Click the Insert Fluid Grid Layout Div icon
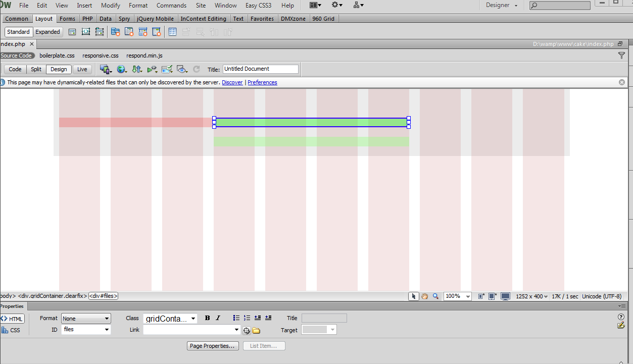Image resolution: width=633 pixels, height=364 pixels. coord(86,32)
